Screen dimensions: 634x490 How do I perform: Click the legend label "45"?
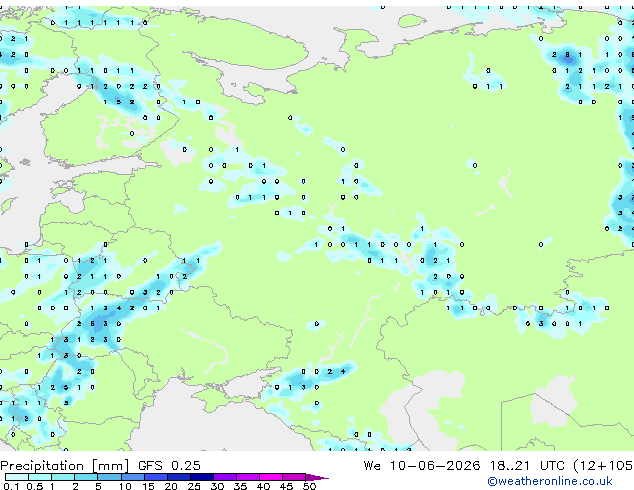(x=286, y=486)
